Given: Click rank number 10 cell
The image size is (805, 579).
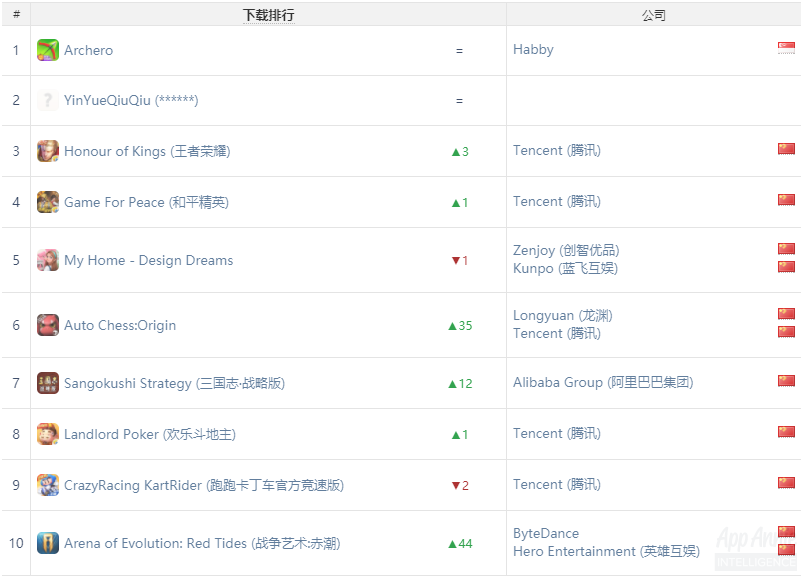Looking at the screenshot, I should pyautogui.click(x=16, y=543).
